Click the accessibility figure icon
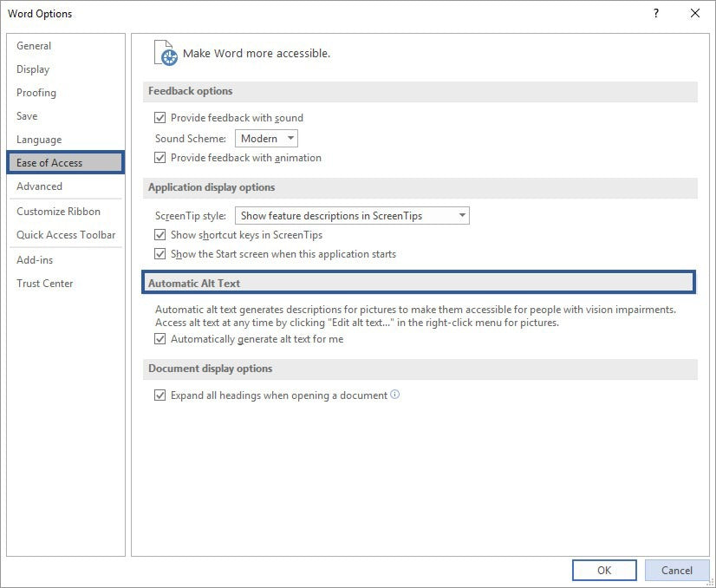 164,53
